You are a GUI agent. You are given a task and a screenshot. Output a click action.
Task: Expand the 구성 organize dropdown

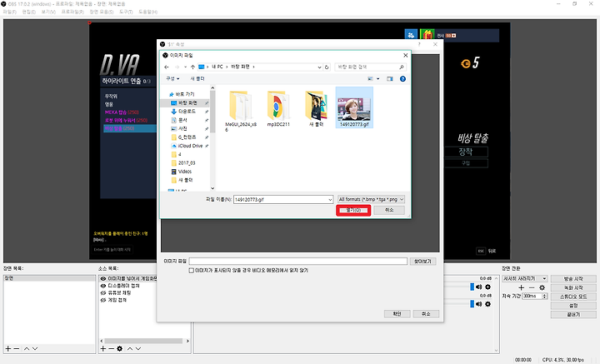point(172,79)
